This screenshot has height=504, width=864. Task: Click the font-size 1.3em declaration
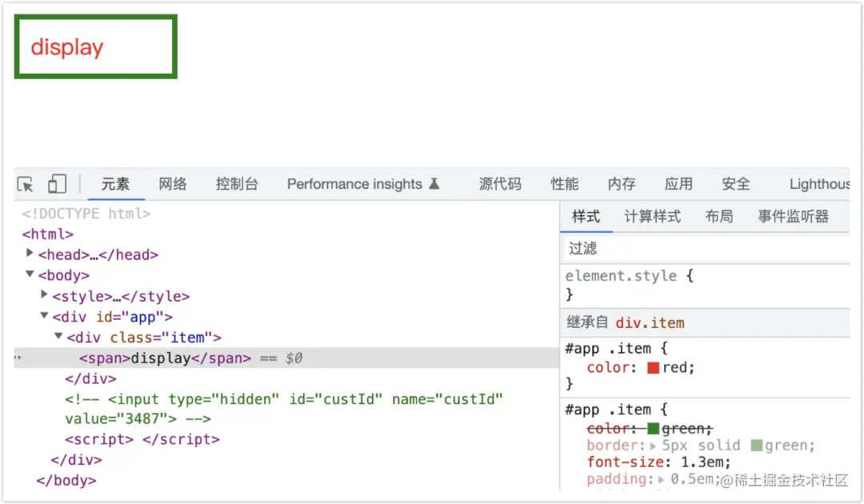pyautogui.click(x=658, y=462)
